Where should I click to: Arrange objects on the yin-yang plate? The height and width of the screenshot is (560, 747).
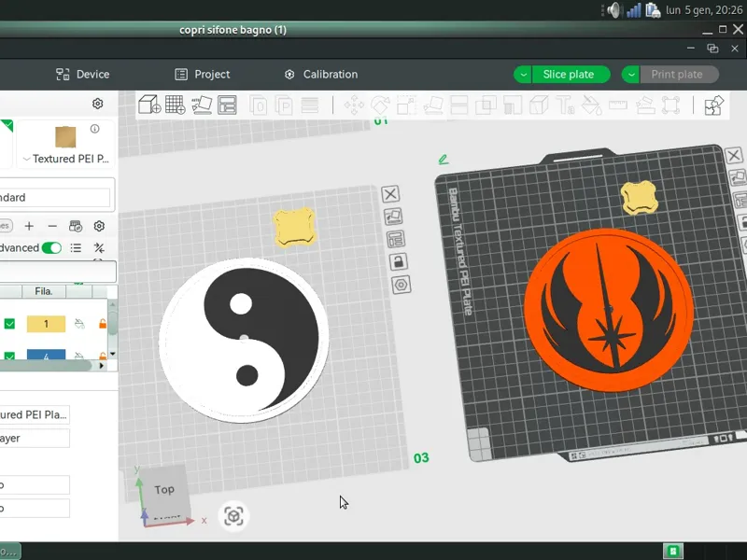(x=396, y=239)
